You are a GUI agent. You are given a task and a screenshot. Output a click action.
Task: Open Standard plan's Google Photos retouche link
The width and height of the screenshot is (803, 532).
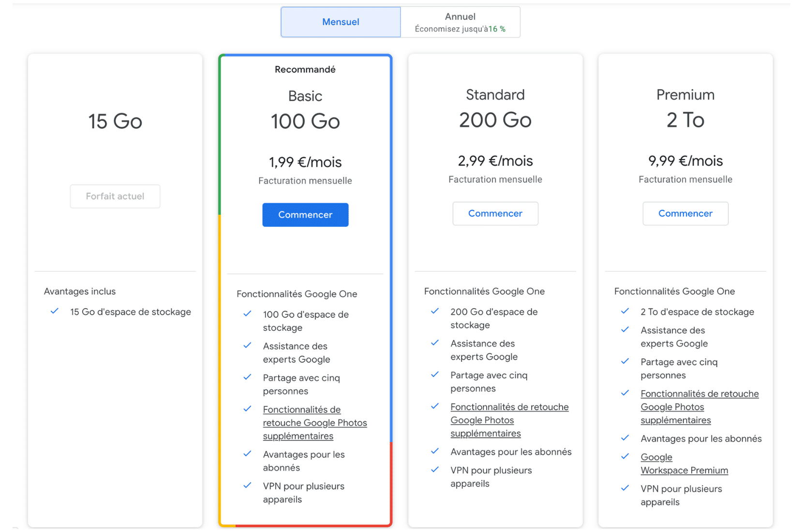tap(509, 420)
